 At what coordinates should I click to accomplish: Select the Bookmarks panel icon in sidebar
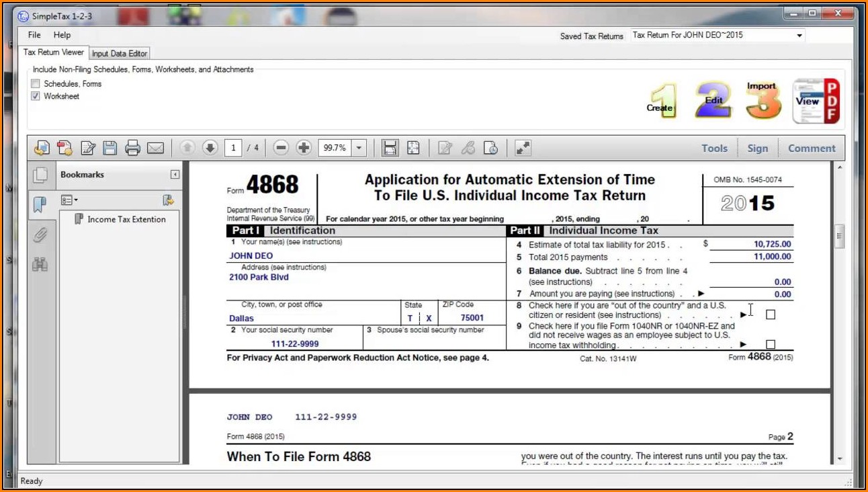40,204
